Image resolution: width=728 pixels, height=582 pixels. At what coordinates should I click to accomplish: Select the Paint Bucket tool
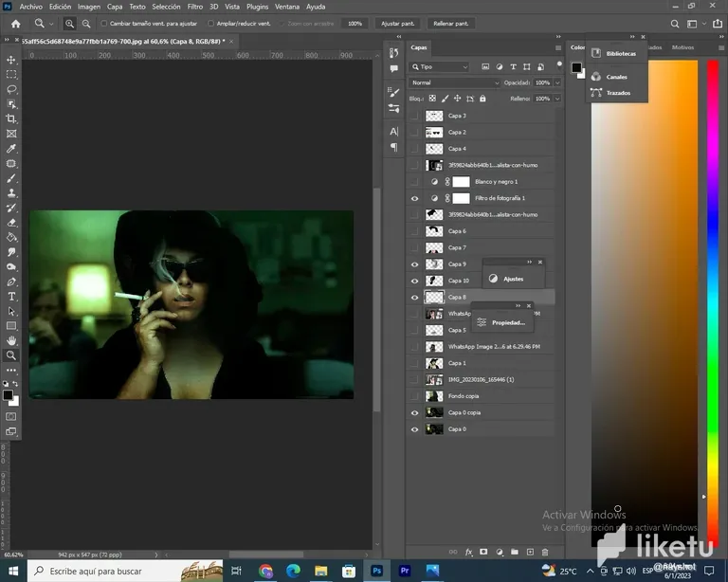point(11,237)
